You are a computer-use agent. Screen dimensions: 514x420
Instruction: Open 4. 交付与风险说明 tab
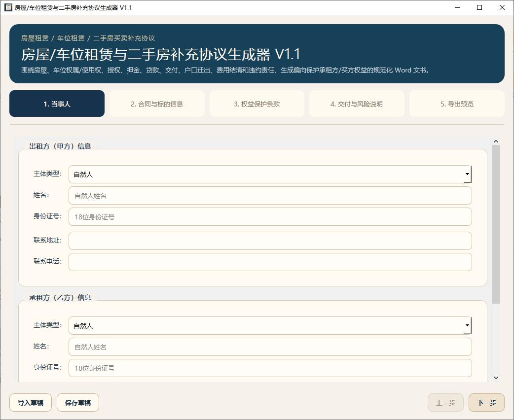click(357, 104)
